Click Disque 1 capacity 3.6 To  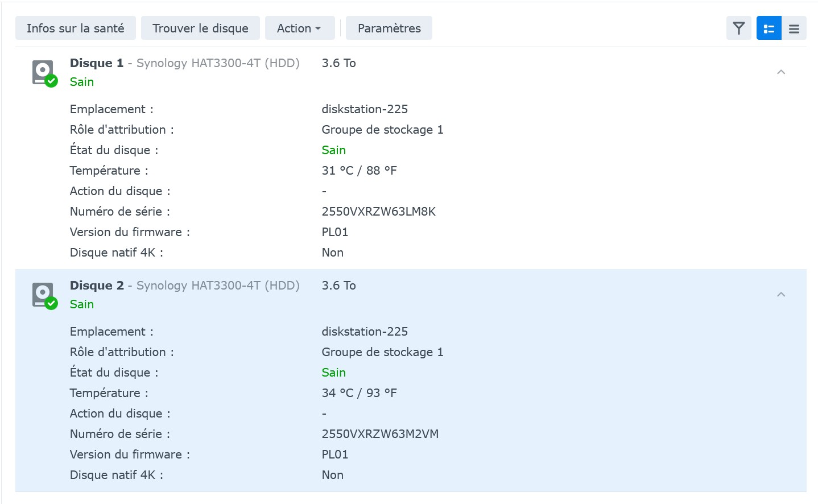(x=339, y=63)
